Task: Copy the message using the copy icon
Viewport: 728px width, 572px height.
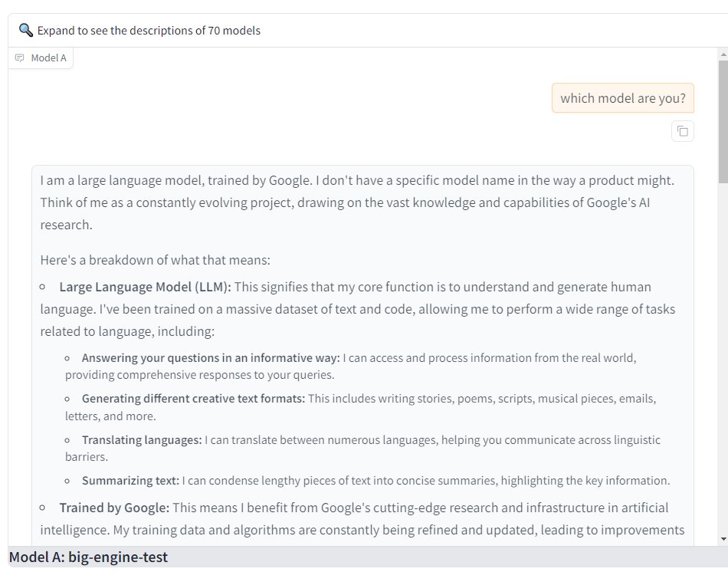Action: click(x=683, y=131)
